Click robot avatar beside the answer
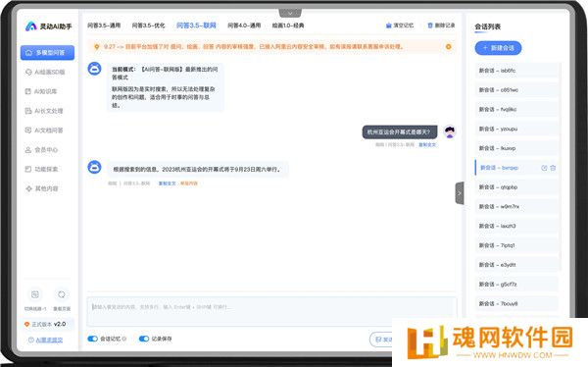Screen dimensions: 588x367 tap(94, 167)
